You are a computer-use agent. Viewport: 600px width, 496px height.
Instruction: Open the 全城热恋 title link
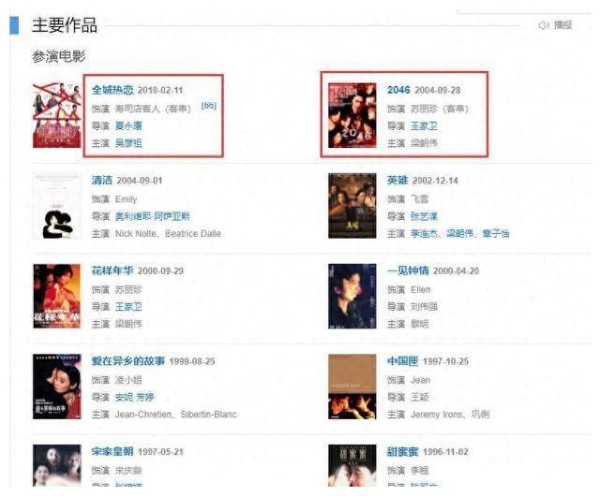[x=112, y=90]
